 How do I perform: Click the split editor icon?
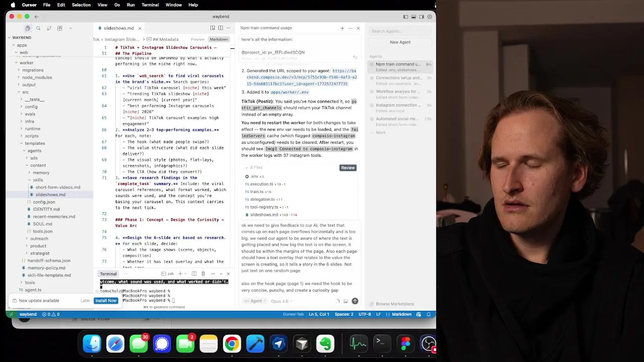[x=220, y=28]
